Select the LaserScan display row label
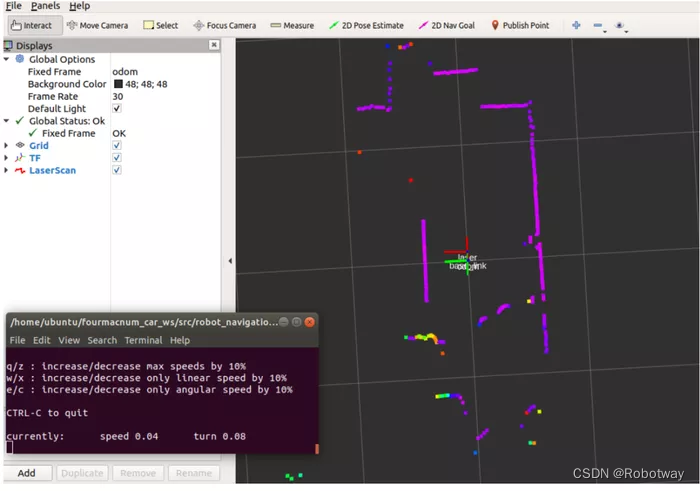Screen dimensions: 700x491 tap(52, 171)
